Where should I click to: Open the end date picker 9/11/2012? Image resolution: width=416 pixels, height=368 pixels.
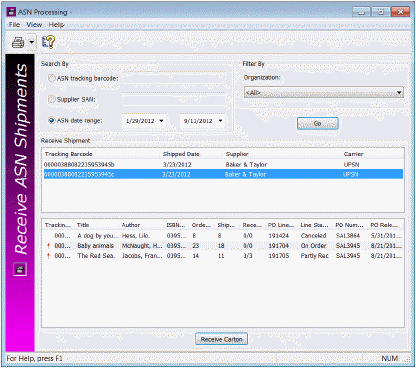tap(220, 121)
